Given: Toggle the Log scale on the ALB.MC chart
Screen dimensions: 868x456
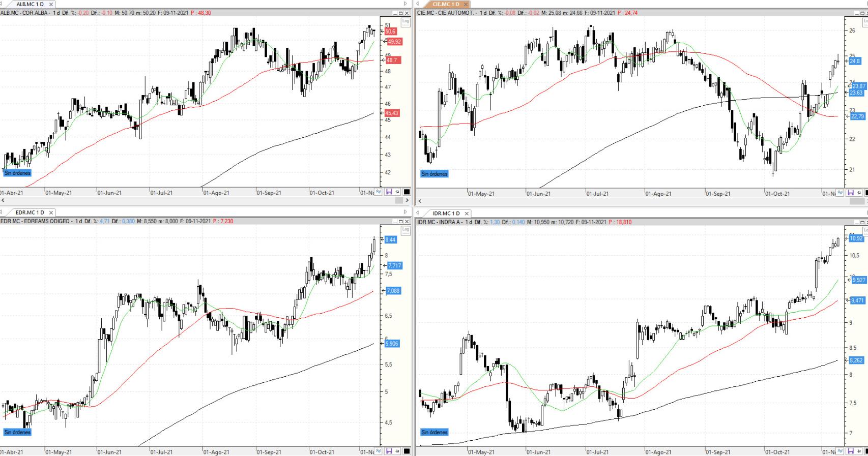Looking at the screenshot, I should (406, 21).
